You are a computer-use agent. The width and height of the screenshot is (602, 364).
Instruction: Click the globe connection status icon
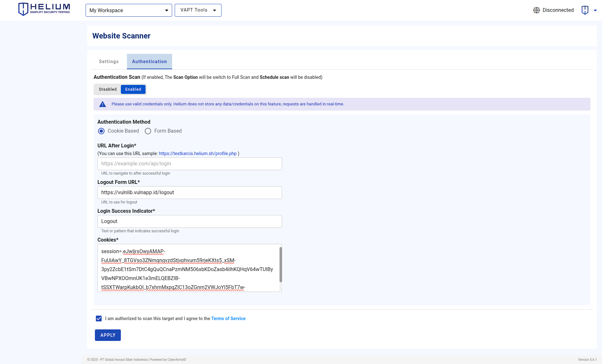(x=536, y=10)
